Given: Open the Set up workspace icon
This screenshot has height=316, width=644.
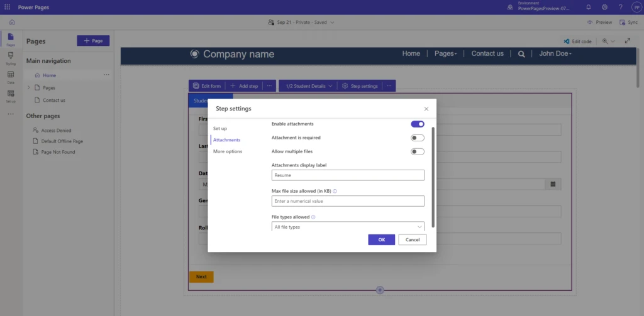Looking at the screenshot, I should pyautogui.click(x=11, y=95).
